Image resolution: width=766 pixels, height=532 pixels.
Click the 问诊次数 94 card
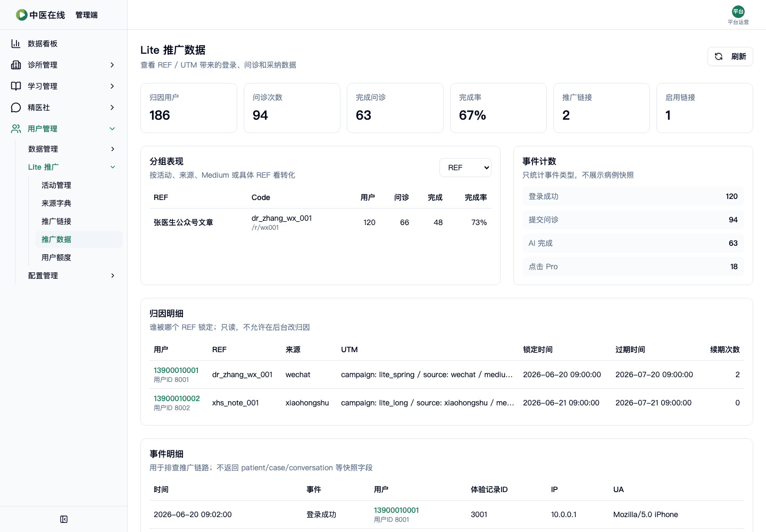point(292,108)
